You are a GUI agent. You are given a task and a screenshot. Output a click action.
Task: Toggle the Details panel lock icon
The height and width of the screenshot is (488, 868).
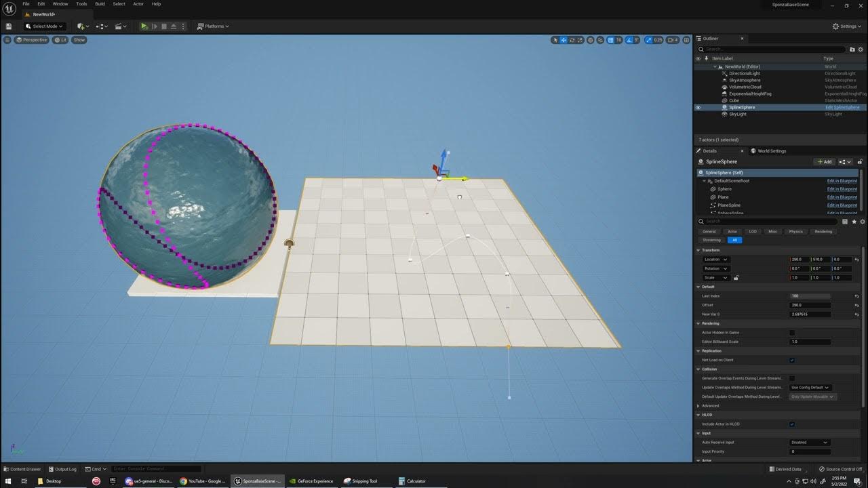tap(861, 162)
